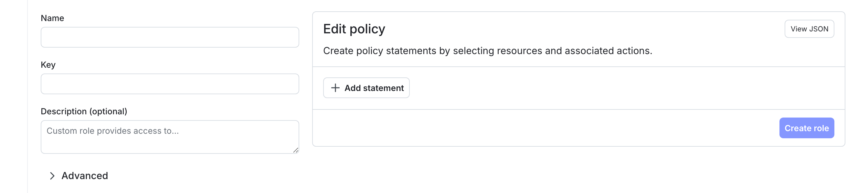
Task: Click the Edit policy heading
Action: [354, 29]
